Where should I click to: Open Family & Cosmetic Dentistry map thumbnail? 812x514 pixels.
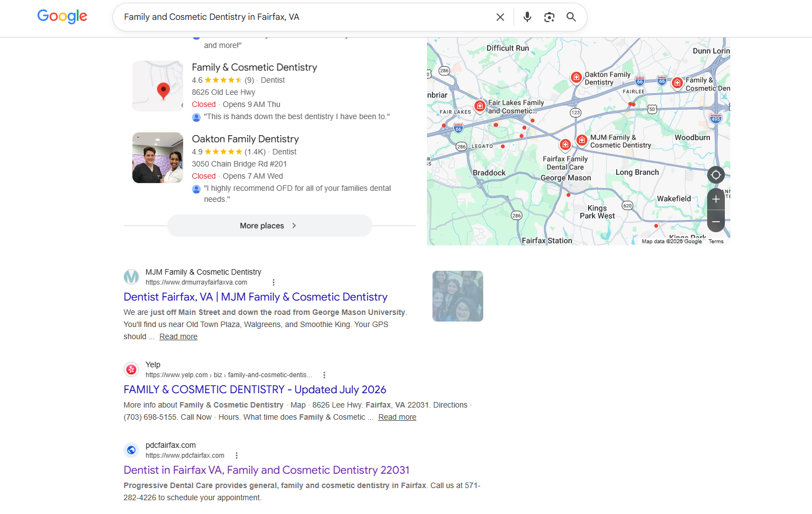click(x=158, y=86)
